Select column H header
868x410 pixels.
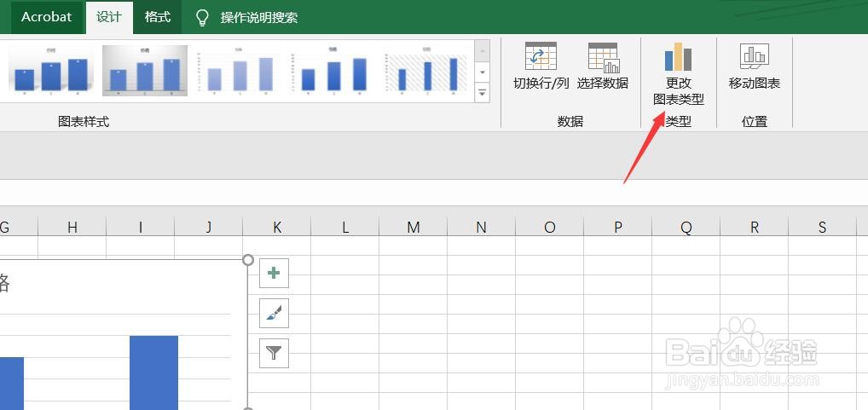[x=72, y=227]
